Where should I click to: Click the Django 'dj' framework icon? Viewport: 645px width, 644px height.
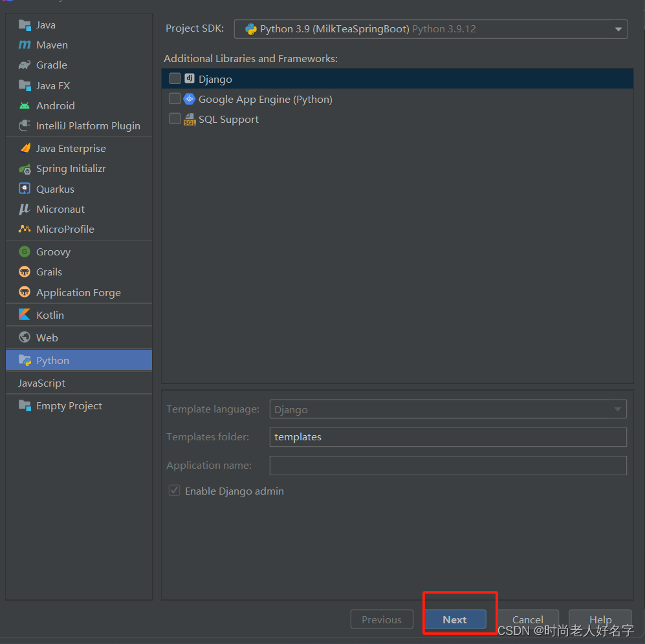coord(189,78)
